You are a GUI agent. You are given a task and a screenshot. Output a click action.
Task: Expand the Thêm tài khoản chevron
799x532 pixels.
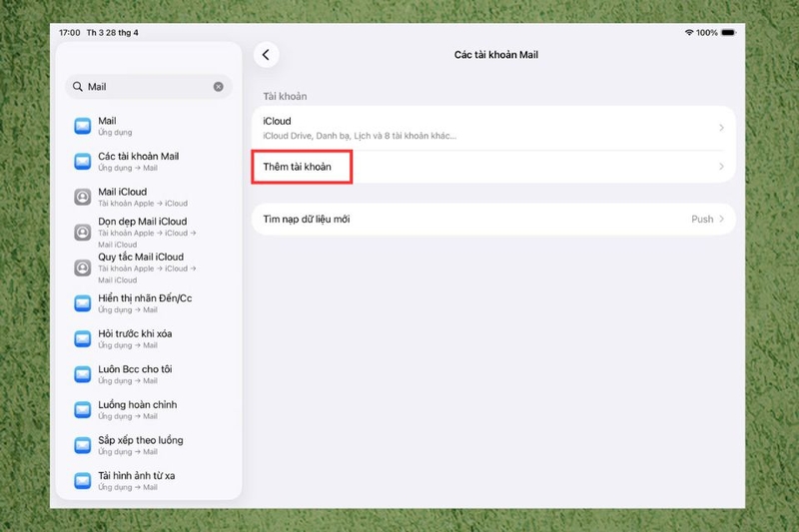[721, 167]
